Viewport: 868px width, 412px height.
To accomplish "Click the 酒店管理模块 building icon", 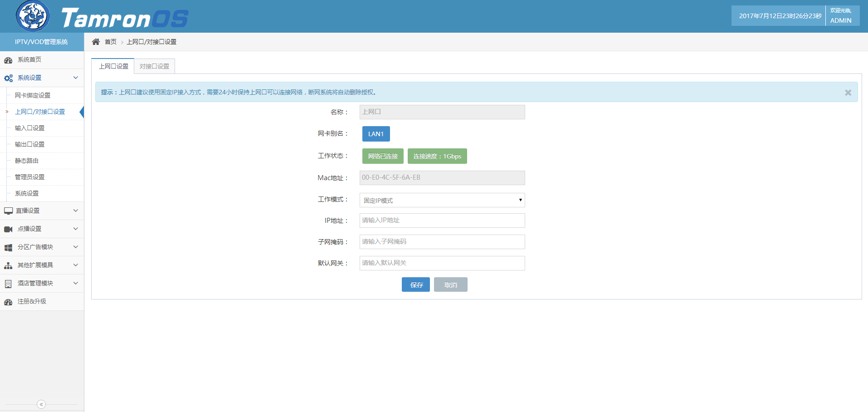I will (8, 284).
